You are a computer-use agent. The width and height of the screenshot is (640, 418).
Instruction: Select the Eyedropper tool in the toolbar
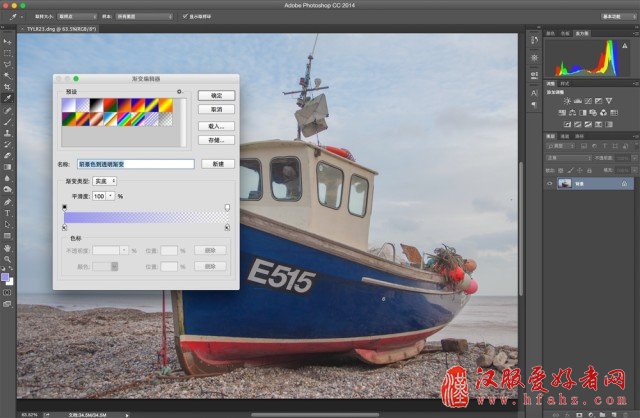pyautogui.click(x=8, y=98)
